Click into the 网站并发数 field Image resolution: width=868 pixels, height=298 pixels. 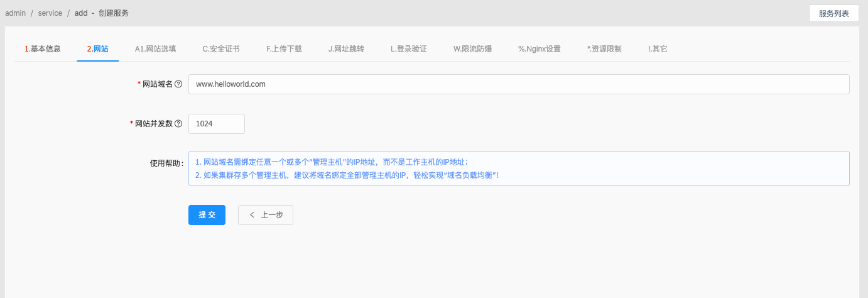(x=216, y=124)
